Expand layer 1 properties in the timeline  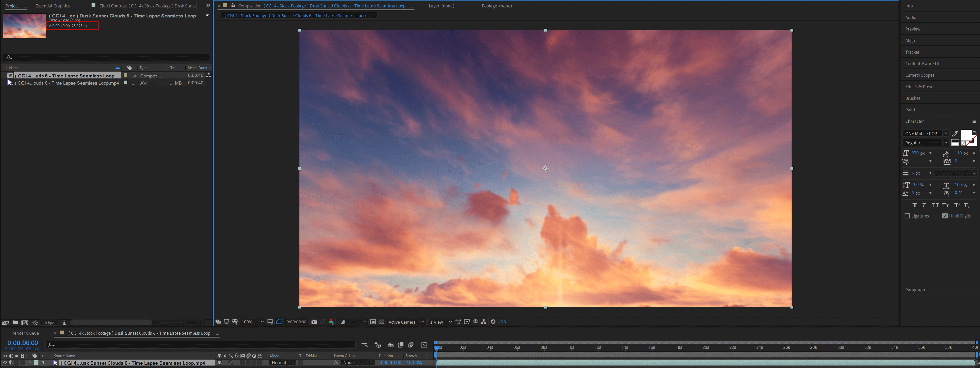point(30,363)
